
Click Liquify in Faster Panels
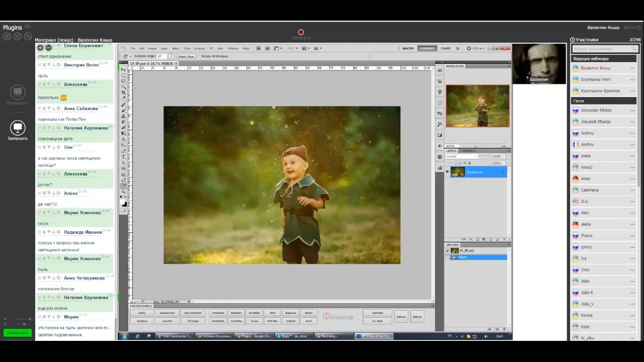point(142,313)
